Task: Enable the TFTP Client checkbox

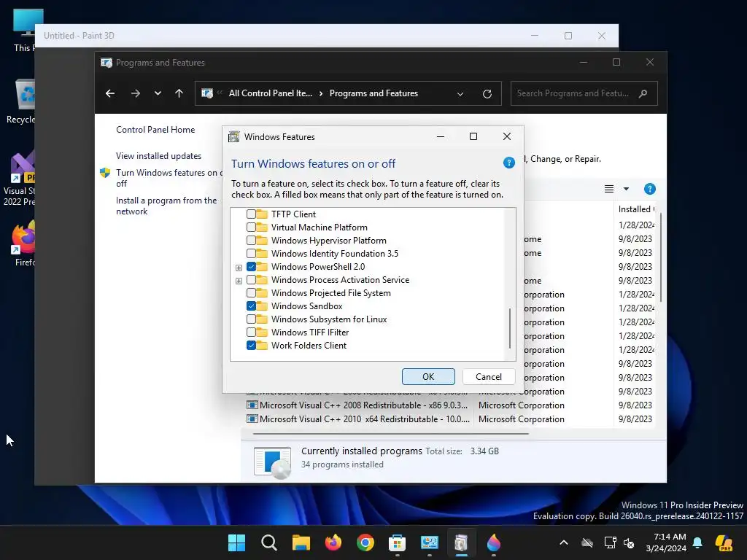Action: [x=251, y=214]
